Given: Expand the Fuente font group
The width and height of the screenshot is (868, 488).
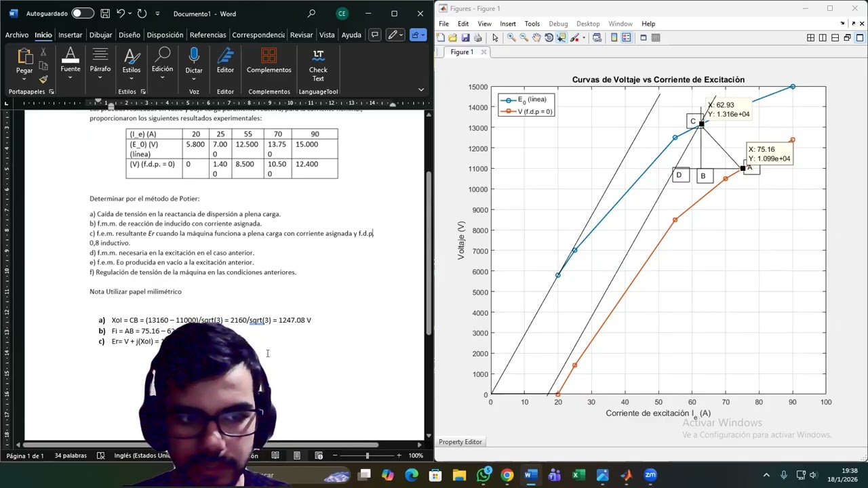Looking at the screenshot, I should coord(71,64).
